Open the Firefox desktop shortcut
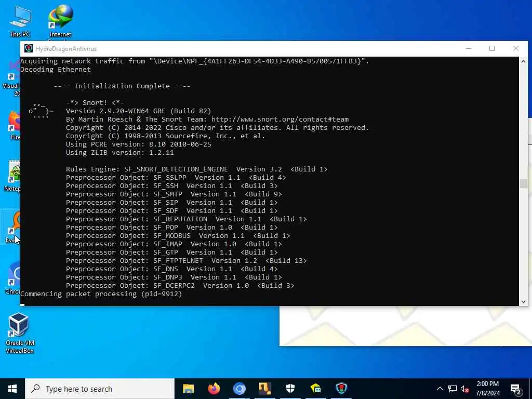 click(x=14, y=126)
